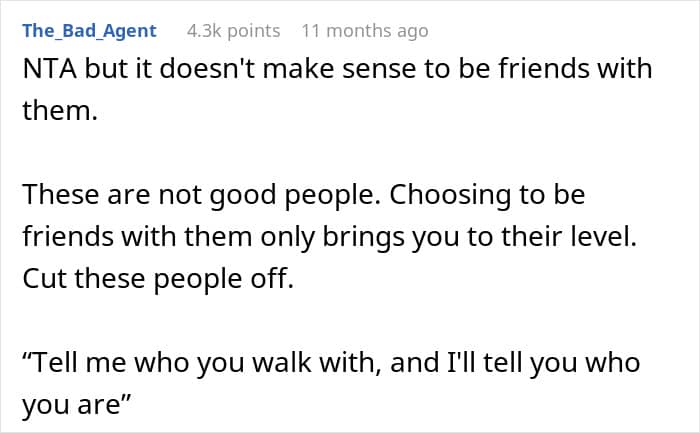Click the word 'brings' in comment
The height and width of the screenshot is (433, 700).
(x=363, y=237)
